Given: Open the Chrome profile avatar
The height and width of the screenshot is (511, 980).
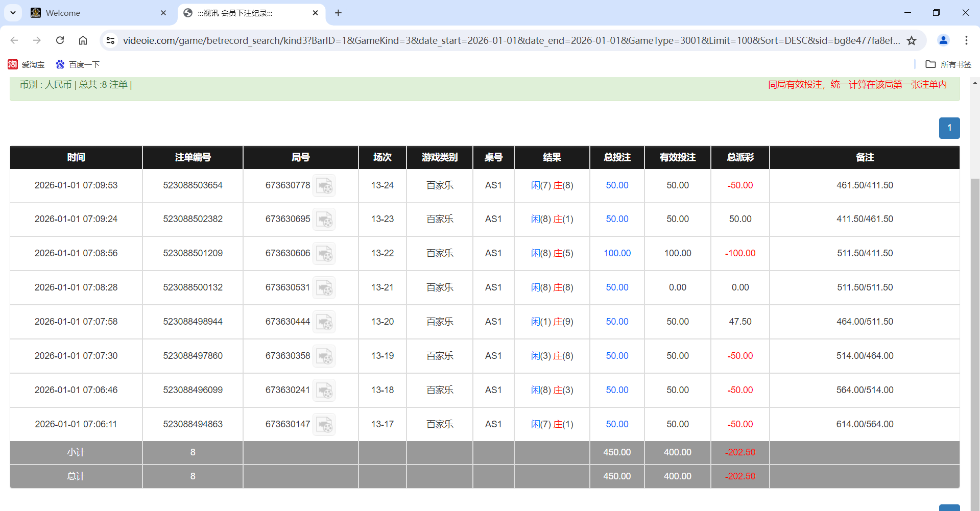Looking at the screenshot, I should coord(943,40).
